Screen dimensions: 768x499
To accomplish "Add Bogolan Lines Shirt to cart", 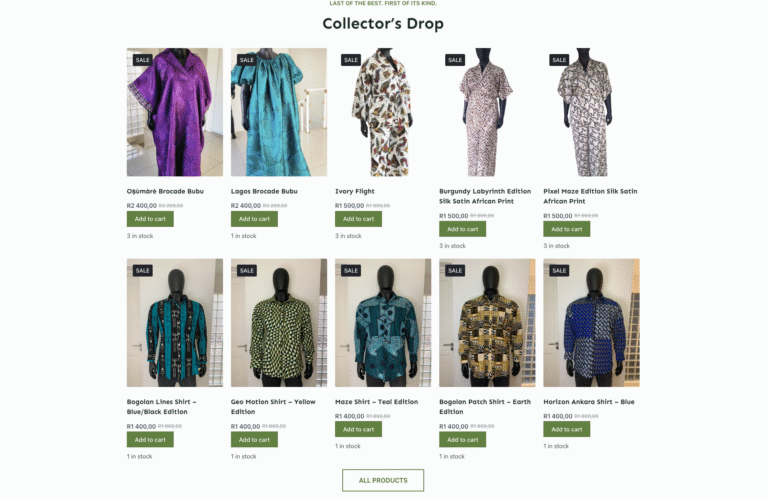I will point(150,440).
